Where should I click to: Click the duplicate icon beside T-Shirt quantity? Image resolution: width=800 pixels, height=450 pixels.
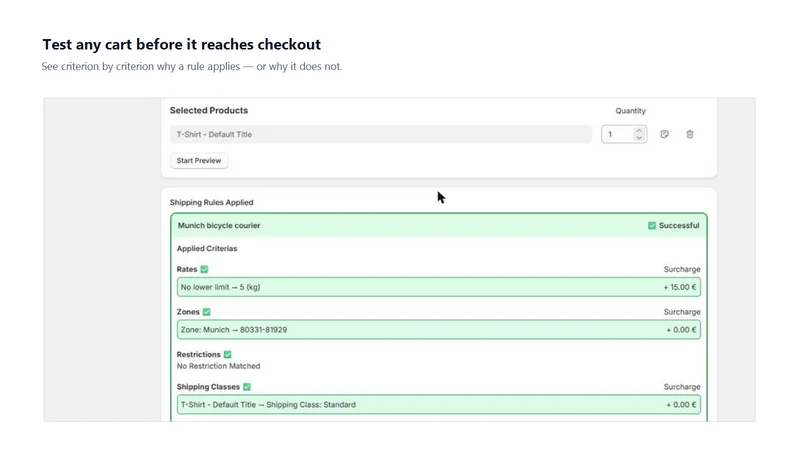point(664,134)
